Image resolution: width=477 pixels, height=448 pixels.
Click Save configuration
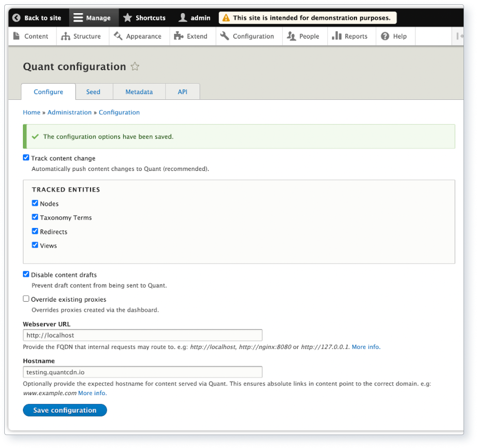coord(65,410)
